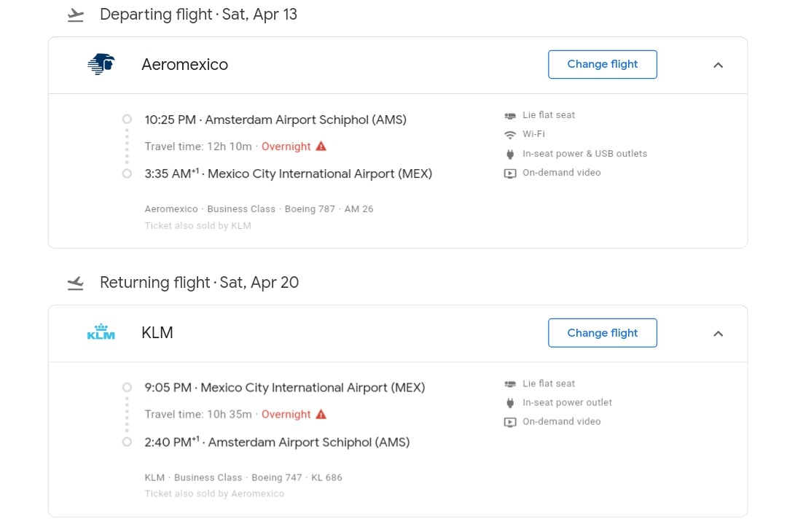Viewport: 787px width, 532px height.
Task: Click the Aeromexico carrier name header
Action: 184,65
